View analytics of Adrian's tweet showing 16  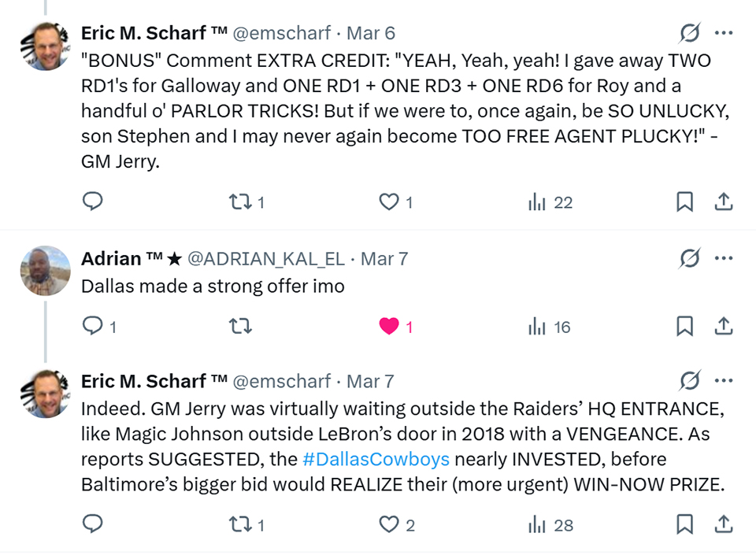pyautogui.click(x=550, y=327)
